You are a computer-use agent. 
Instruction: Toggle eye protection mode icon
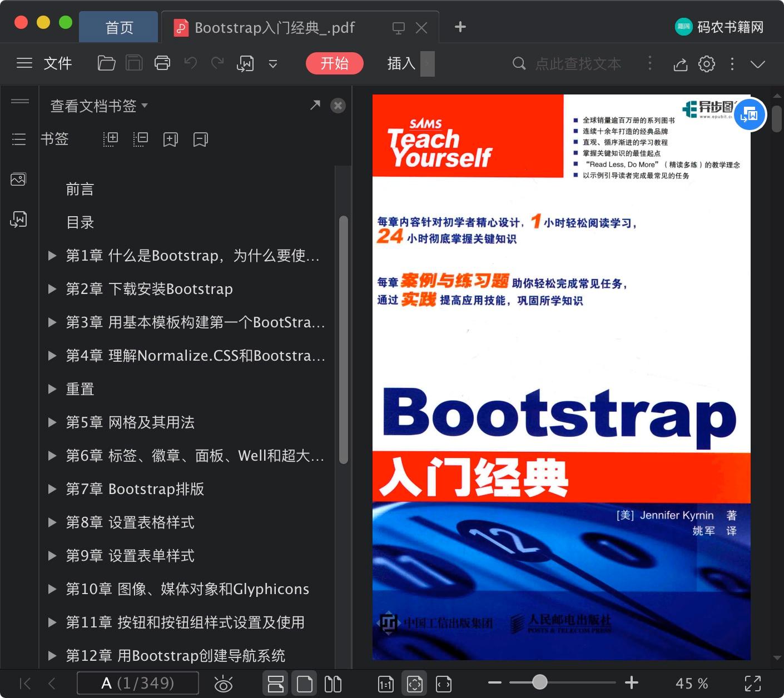(x=224, y=684)
